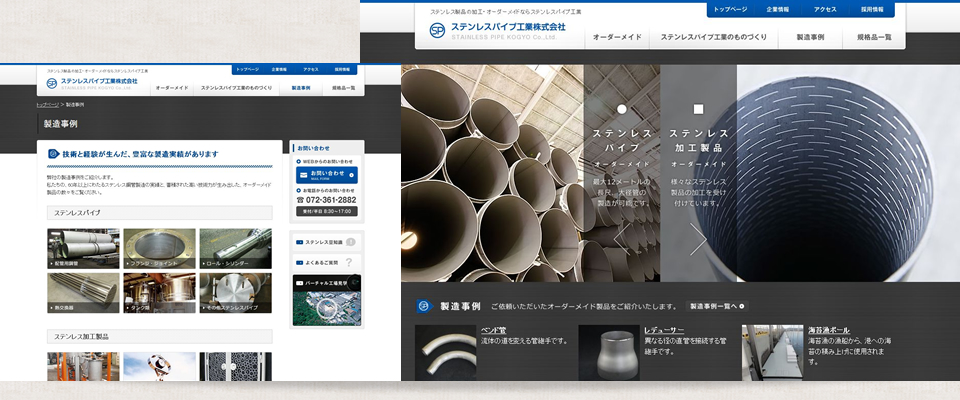This screenshot has height=400, width=960.
Task: Open レデューサー link on homepage
Action: [x=664, y=330]
